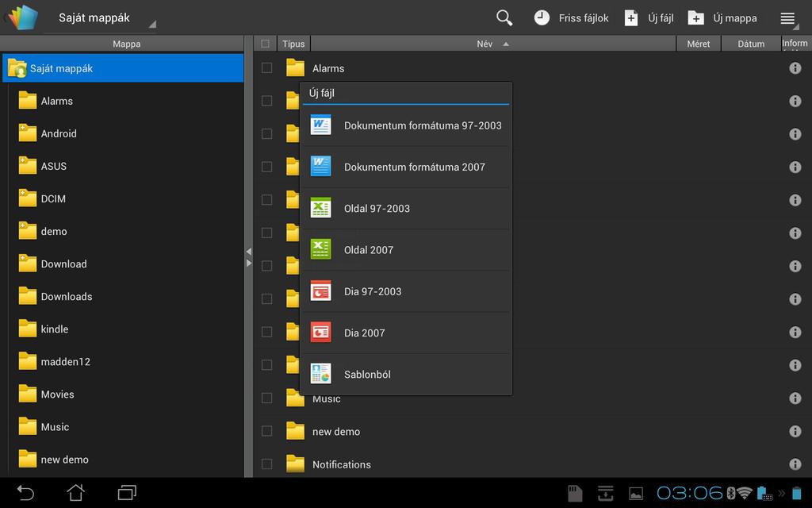
Task: Select Saját mappák root in tree
Action: [x=123, y=68]
